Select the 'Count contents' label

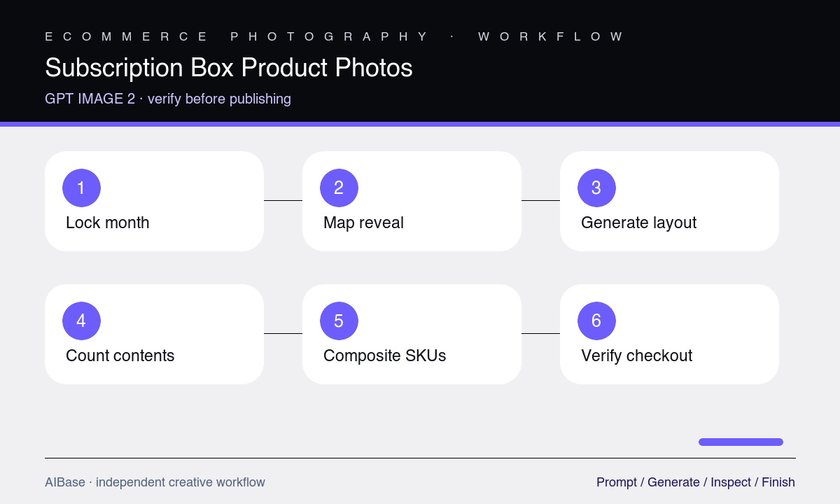pyautogui.click(x=120, y=356)
